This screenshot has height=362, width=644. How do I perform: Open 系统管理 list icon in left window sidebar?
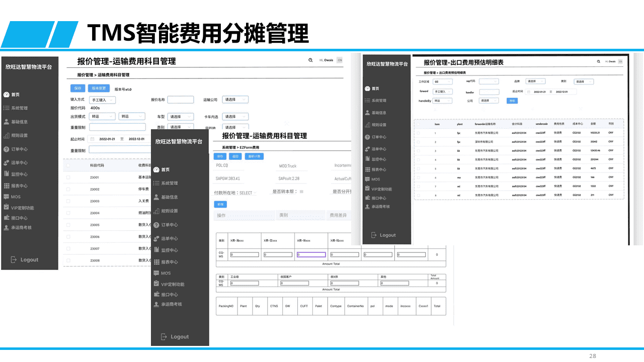6,108
